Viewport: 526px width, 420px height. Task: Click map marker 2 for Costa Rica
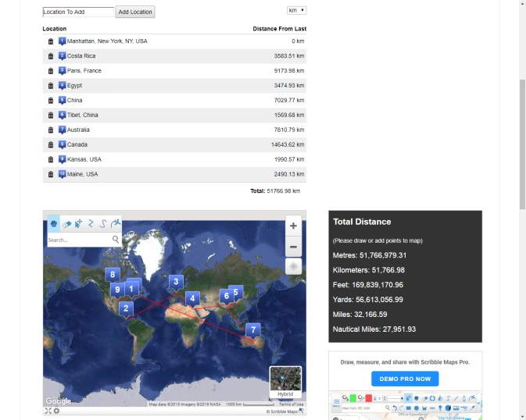pyautogui.click(x=126, y=309)
